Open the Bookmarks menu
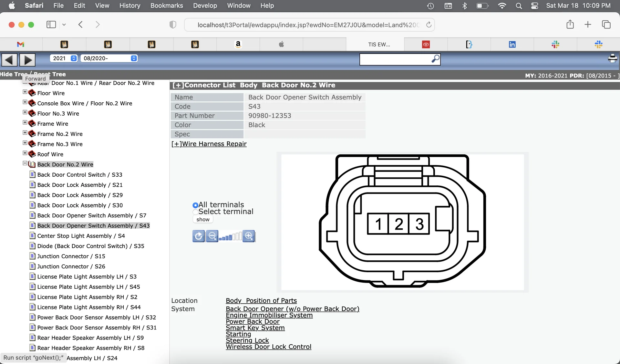The height and width of the screenshot is (364, 620). (167, 5)
